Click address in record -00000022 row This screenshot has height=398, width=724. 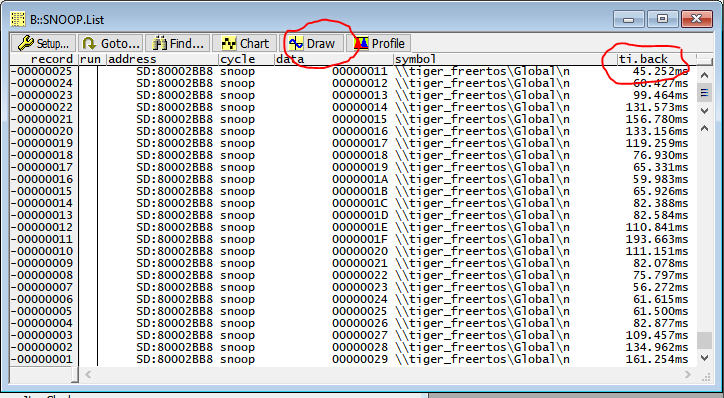pos(175,107)
